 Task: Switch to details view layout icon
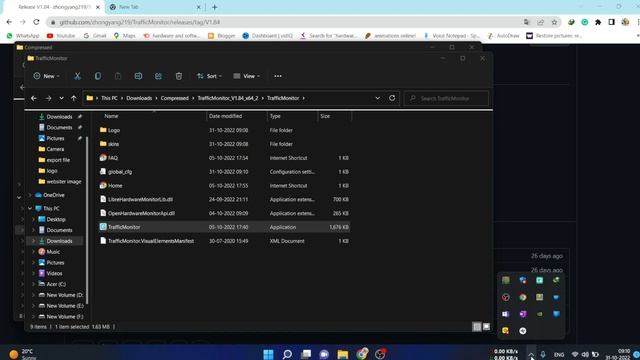tap(476, 327)
